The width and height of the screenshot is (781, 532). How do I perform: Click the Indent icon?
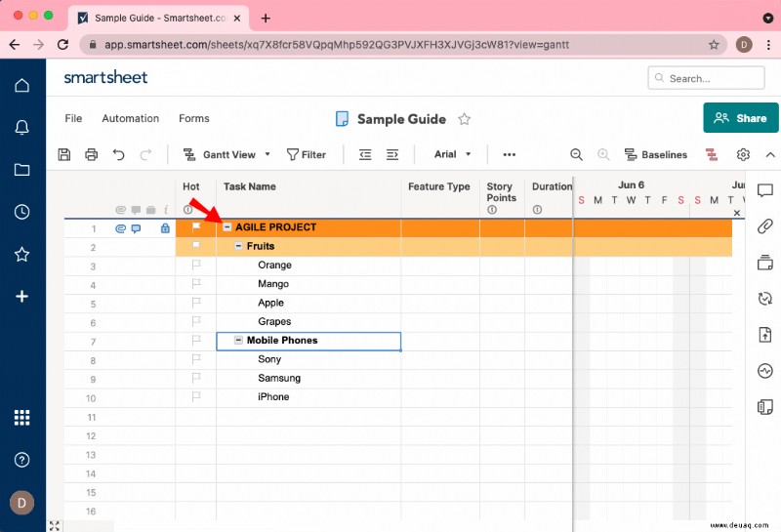click(392, 154)
